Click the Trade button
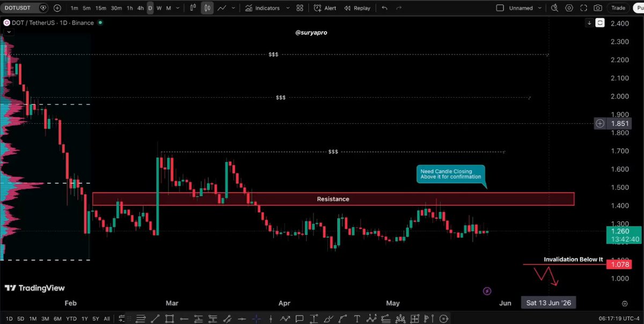Screen dimensions: 644x324 [618, 8]
